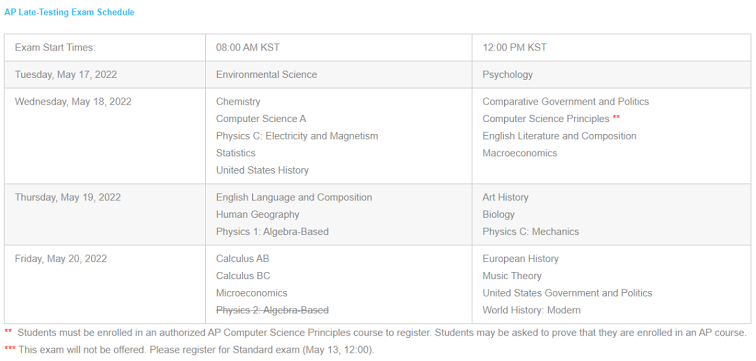The image size is (756, 361).
Task: Click the AP Late-Testing Exam Schedule heading
Action: click(69, 13)
